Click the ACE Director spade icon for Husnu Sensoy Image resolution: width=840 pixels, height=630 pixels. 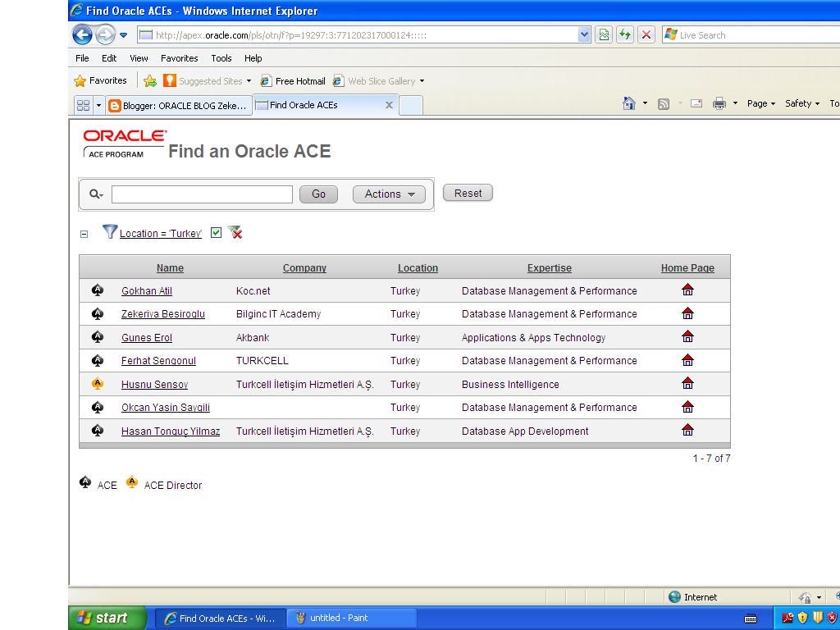point(98,384)
